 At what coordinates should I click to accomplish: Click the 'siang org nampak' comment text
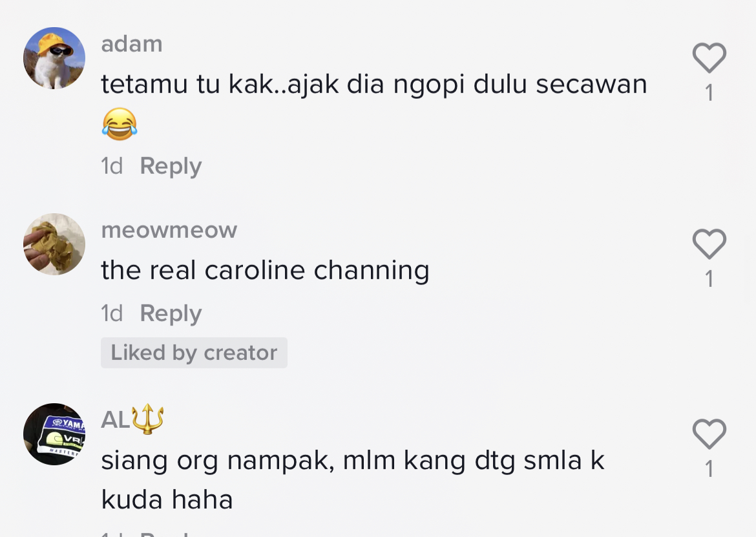coord(352,460)
